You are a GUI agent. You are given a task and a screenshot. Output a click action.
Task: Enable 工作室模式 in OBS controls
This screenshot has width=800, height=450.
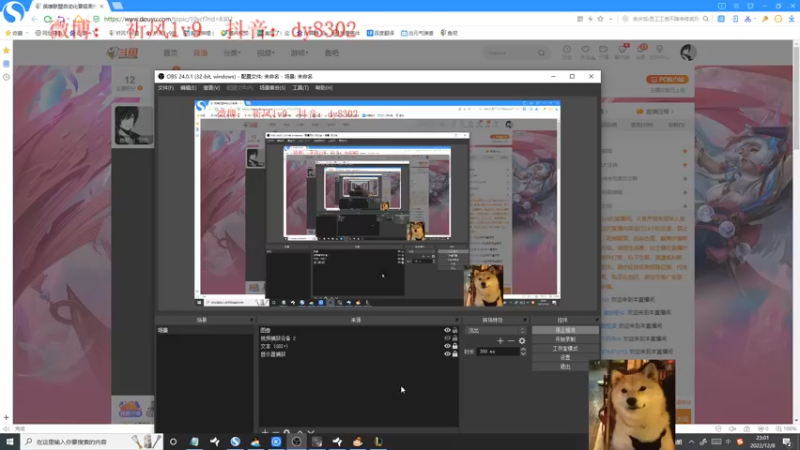[x=565, y=348]
